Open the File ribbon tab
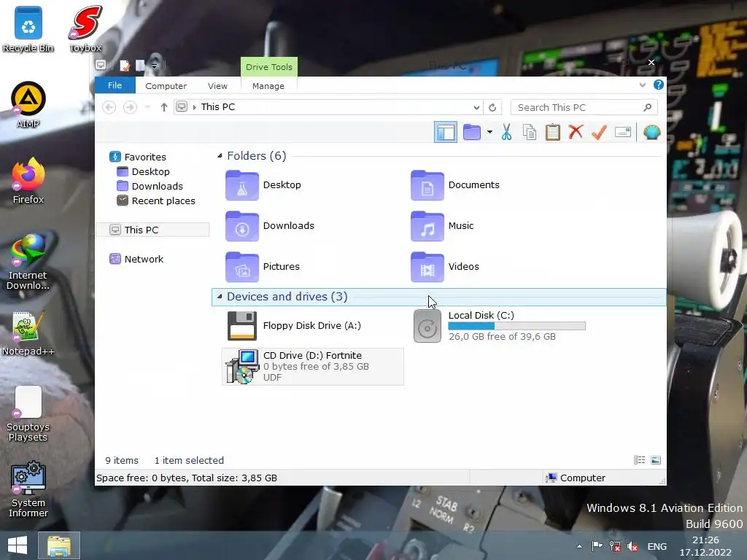Viewport: 747px width, 560px height. coord(115,85)
